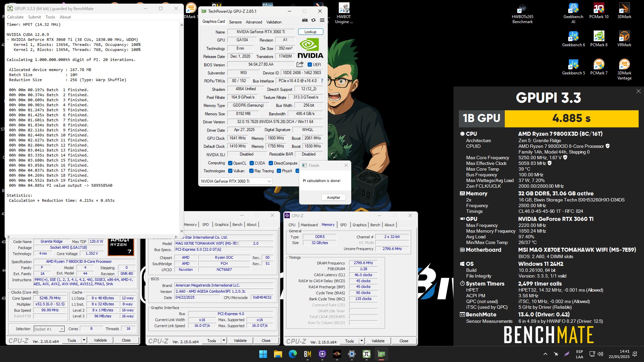This screenshot has width=644, height=362.
Task: Open Geekbench 6 desktop shortcut
Action: click(x=573, y=39)
